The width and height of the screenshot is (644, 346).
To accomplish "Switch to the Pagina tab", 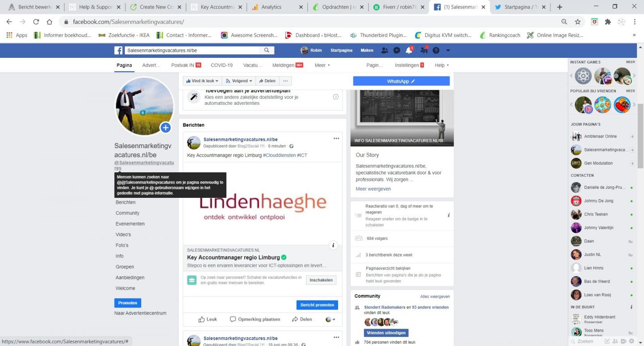I will tap(124, 65).
